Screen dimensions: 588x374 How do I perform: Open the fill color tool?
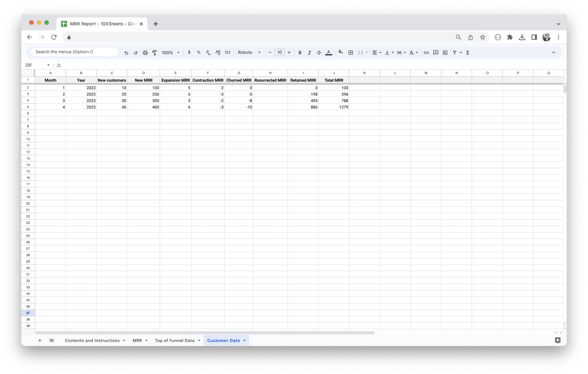341,53
